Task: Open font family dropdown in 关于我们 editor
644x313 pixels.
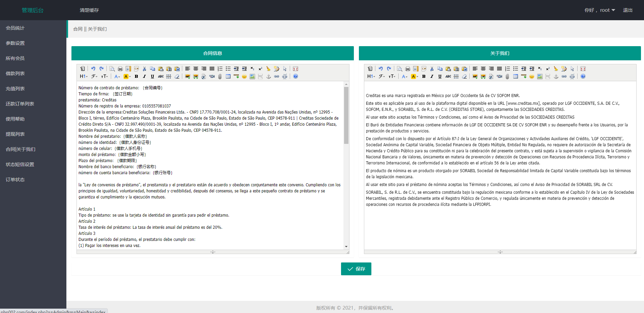Action: coord(382,76)
